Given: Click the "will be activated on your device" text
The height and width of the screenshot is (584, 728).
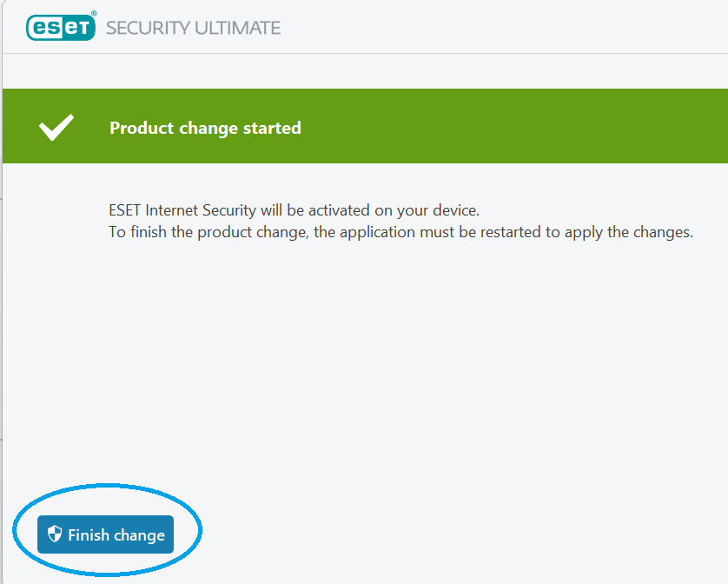Looking at the screenshot, I should [x=370, y=210].
